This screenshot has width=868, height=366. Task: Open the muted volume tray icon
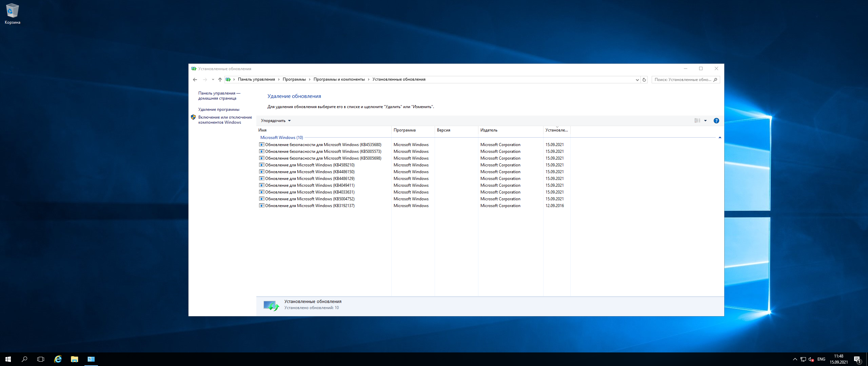click(x=811, y=359)
